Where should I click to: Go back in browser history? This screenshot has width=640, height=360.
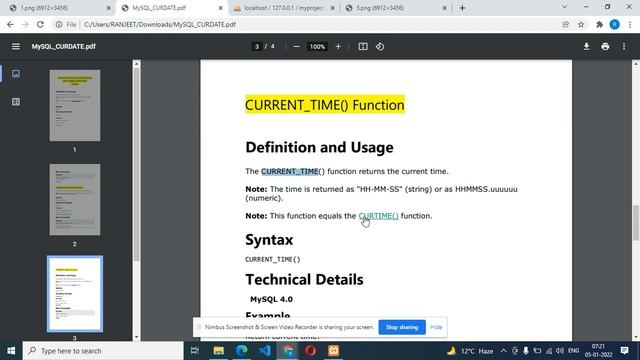click(x=10, y=24)
